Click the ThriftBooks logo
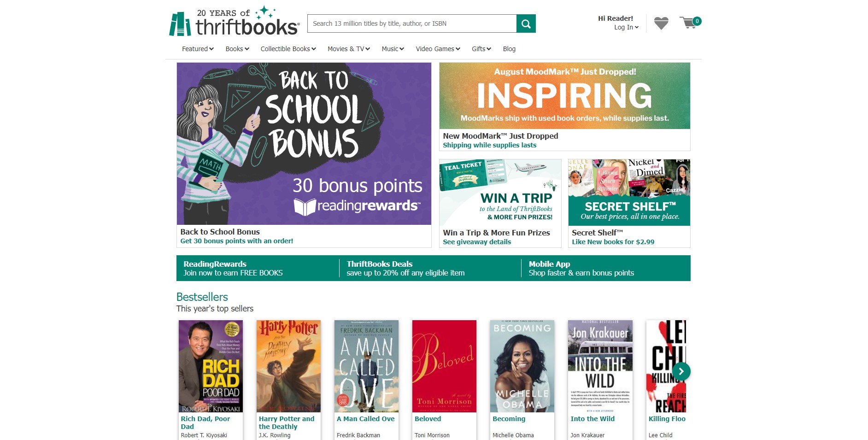Image resolution: width=868 pixels, height=440 pixels. 235,22
